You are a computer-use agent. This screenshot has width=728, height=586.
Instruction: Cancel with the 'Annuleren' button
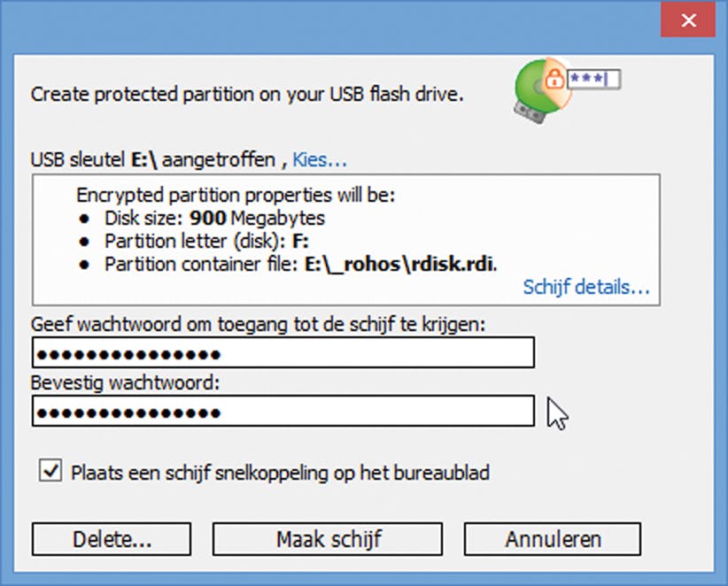[x=553, y=539]
